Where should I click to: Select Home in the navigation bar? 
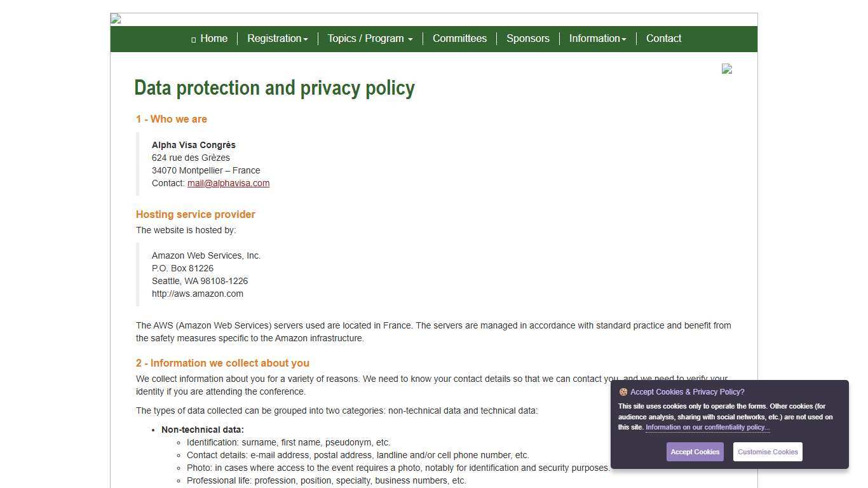(x=214, y=39)
